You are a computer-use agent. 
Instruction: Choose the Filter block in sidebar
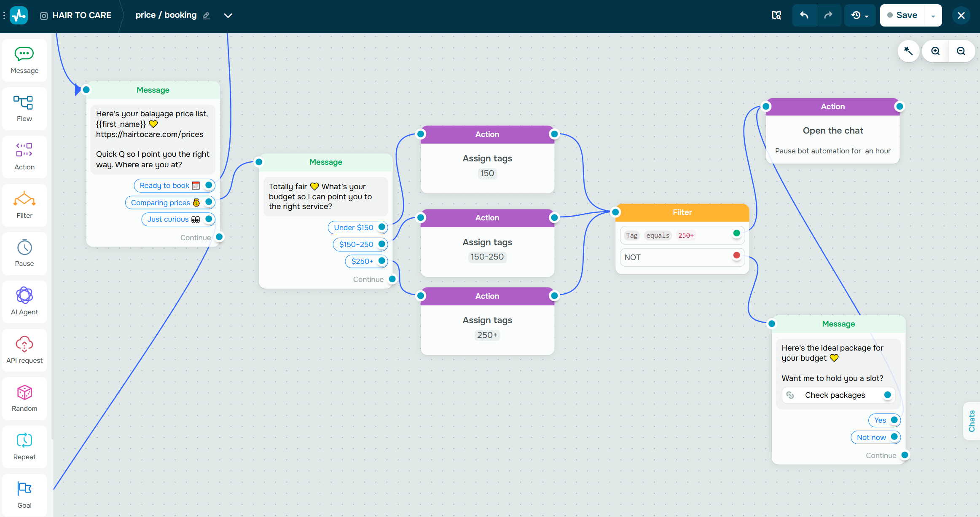tap(24, 206)
